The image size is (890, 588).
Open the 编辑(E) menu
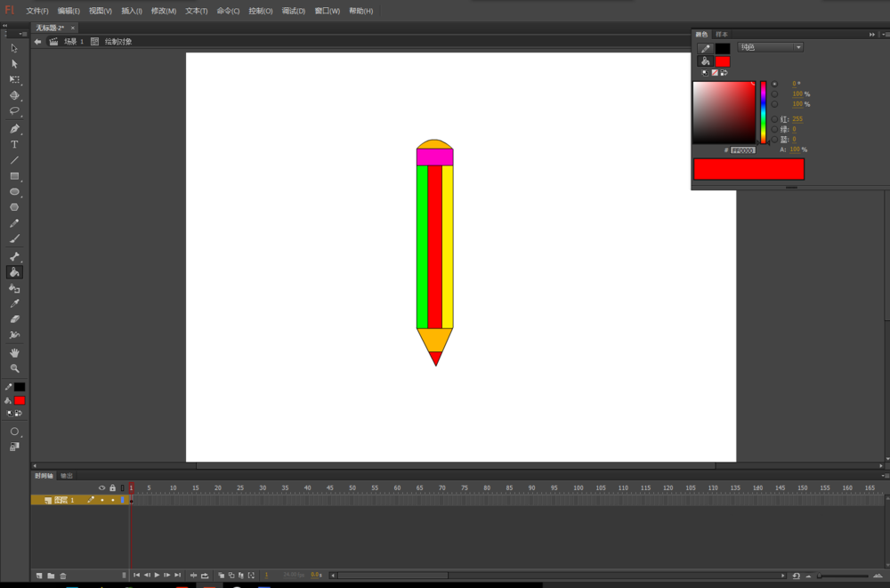pyautogui.click(x=69, y=11)
